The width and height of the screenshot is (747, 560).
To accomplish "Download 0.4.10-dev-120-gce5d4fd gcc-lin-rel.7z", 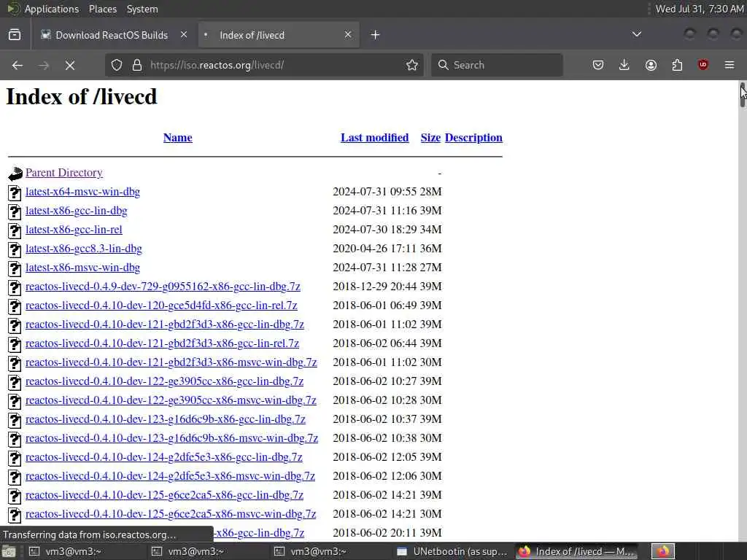I will click(161, 306).
